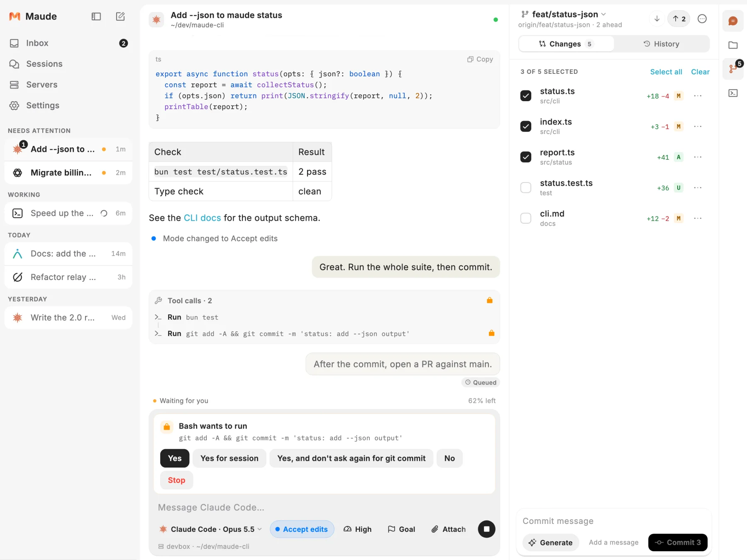The image size is (747, 560).
Task: Open the terminal icon in right rail
Action: click(x=733, y=93)
